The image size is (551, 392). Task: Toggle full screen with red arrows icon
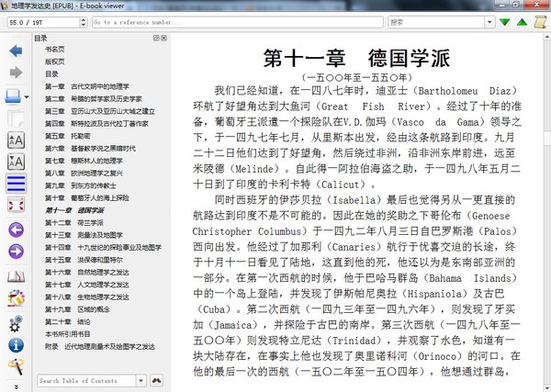click(x=16, y=205)
